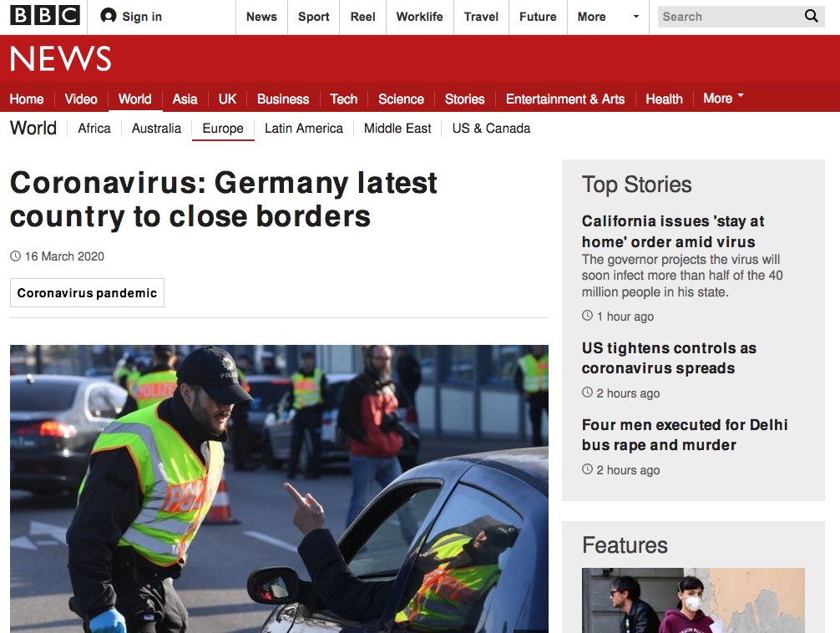Click the search magnifying glass icon
Image resolution: width=840 pixels, height=633 pixels.
(x=811, y=16)
